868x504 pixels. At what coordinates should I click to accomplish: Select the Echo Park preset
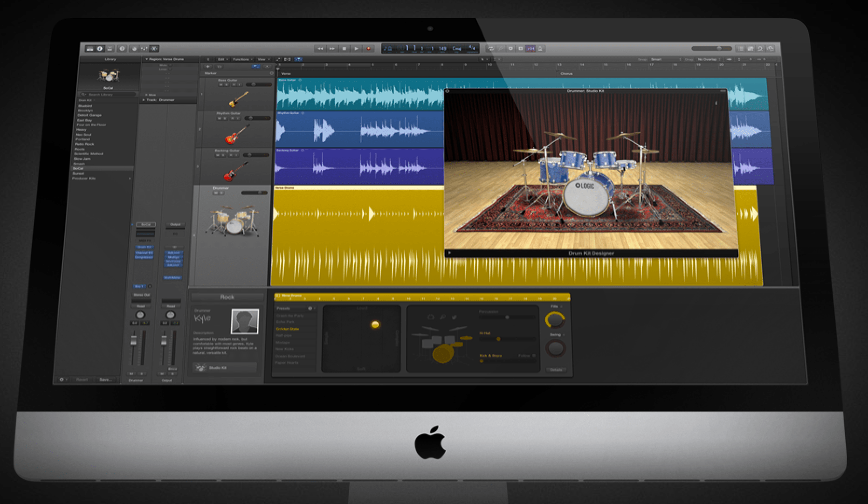[285, 322]
